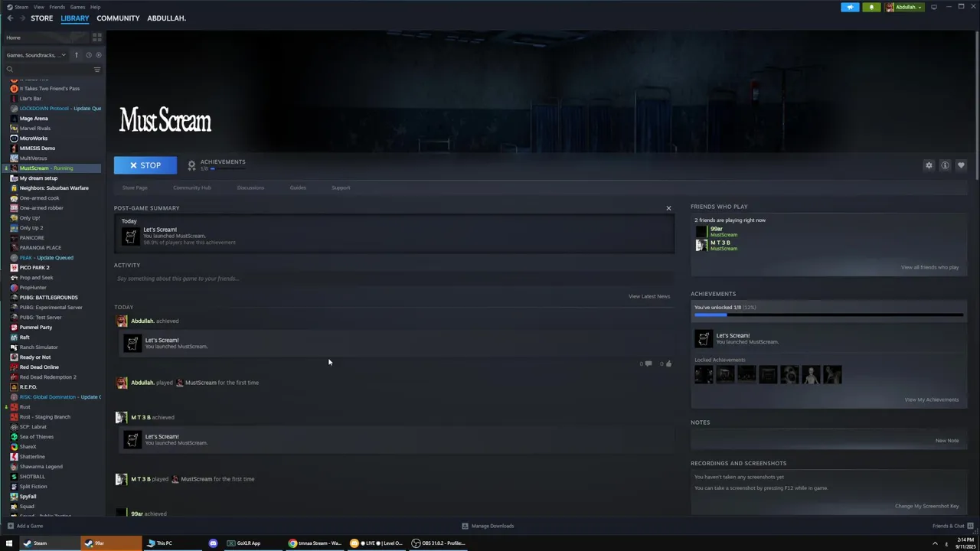Go back with the navigation arrow
The height and width of the screenshot is (551, 980).
[10, 18]
